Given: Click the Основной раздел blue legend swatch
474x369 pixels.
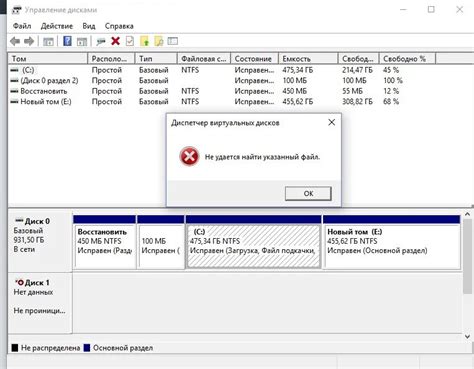Looking at the screenshot, I should point(87,348).
